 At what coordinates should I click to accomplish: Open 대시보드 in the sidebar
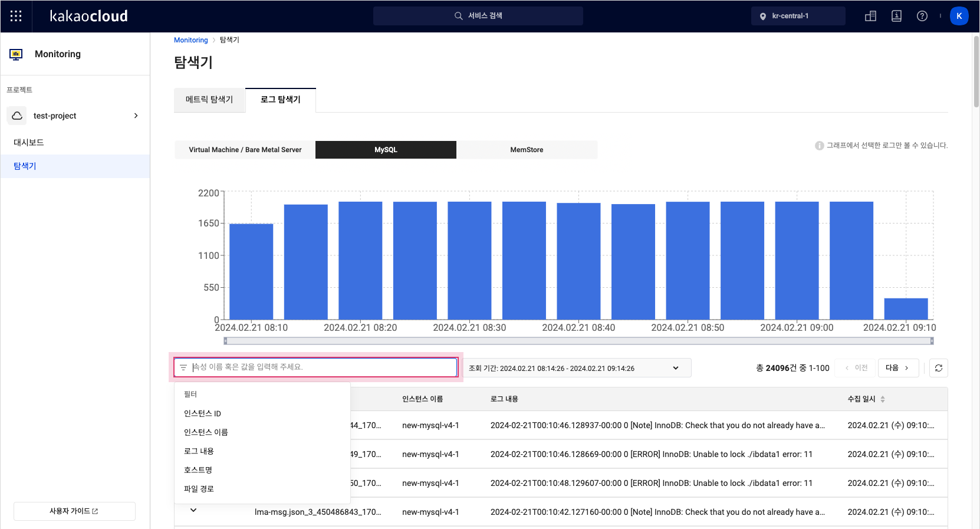click(x=75, y=143)
